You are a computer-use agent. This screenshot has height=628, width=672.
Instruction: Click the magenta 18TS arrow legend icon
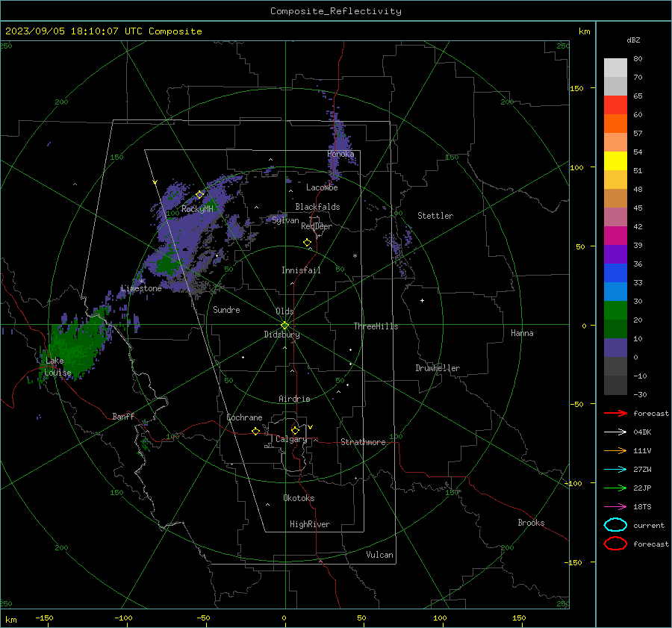[x=615, y=507]
